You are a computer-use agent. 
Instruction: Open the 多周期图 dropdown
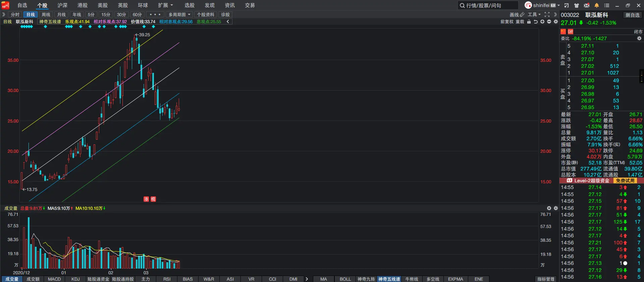click(179, 15)
